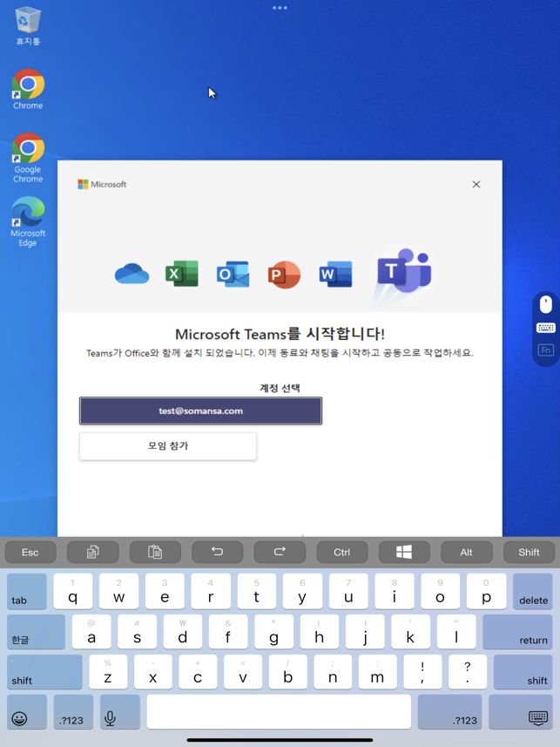The width and height of the screenshot is (560, 747).
Task: Tap the left shift key on keyboard
Action: click(x=44, y=672)
